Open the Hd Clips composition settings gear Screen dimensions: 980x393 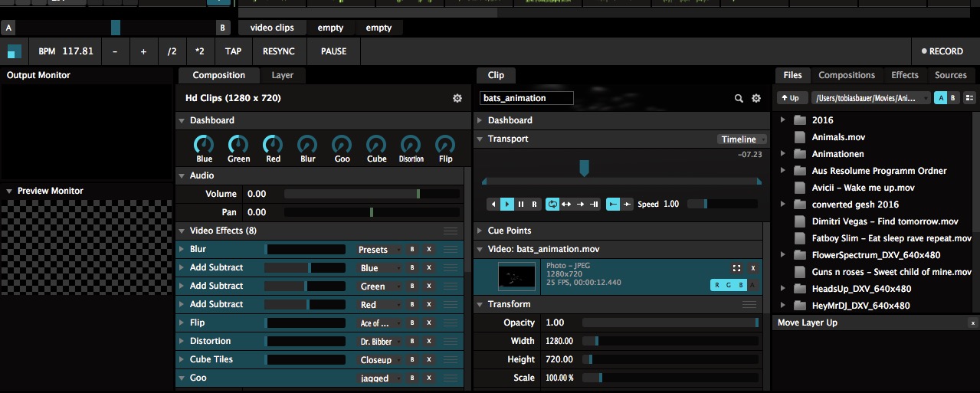tap(457, 99)
